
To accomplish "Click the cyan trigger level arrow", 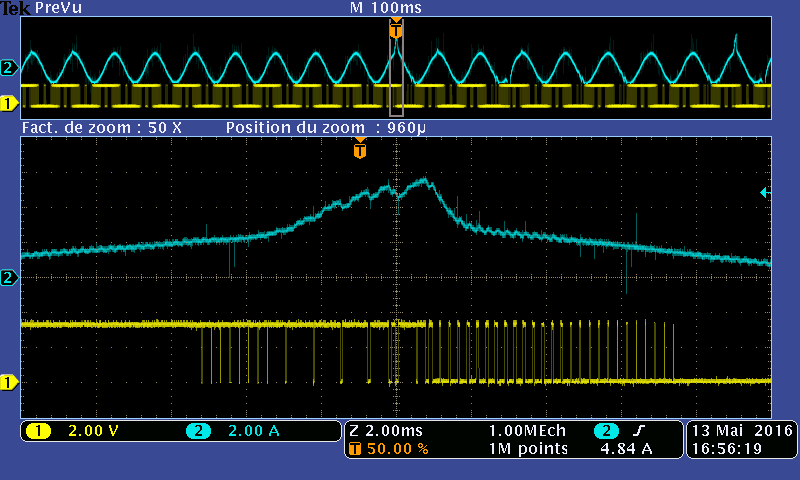I will point(765,192).
